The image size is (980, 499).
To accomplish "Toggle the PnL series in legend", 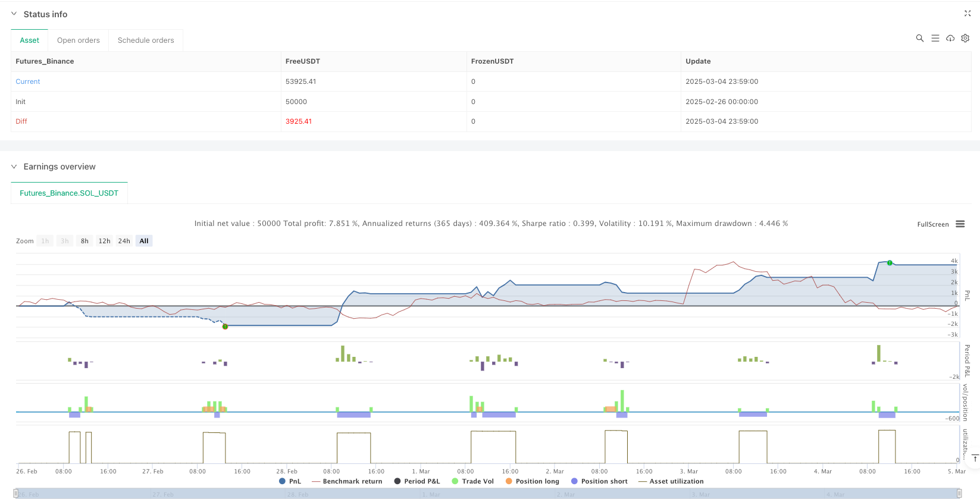I will pyautogui.click(x=290, y=481).
